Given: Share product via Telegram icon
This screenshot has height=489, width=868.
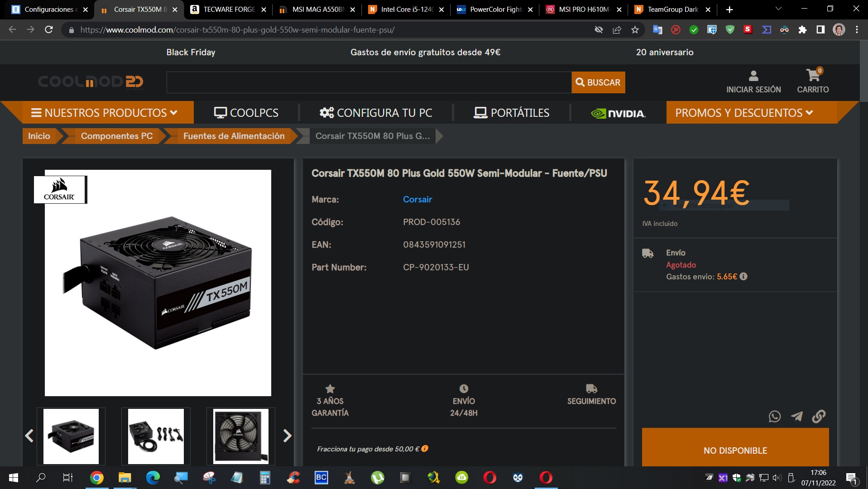Looking at the screenshot, I should coord(796,417).
